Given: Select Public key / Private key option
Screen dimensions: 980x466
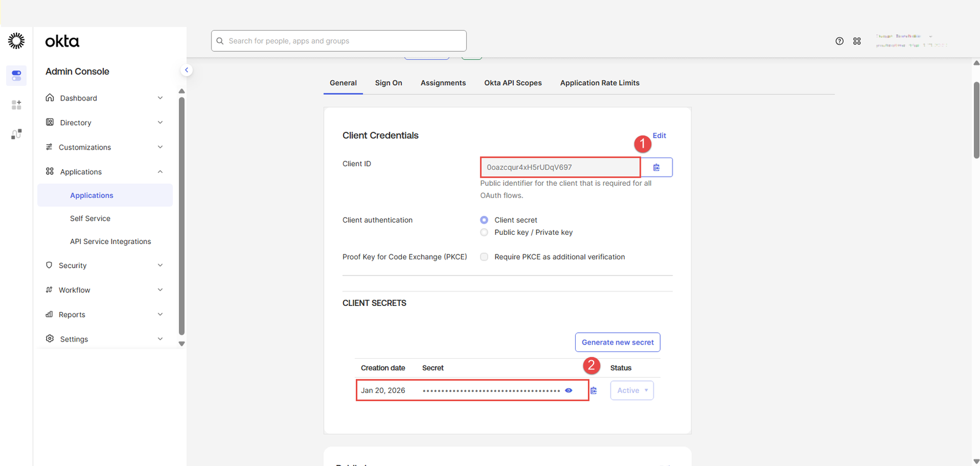Looking at the screenshot, I should (484, 232).
